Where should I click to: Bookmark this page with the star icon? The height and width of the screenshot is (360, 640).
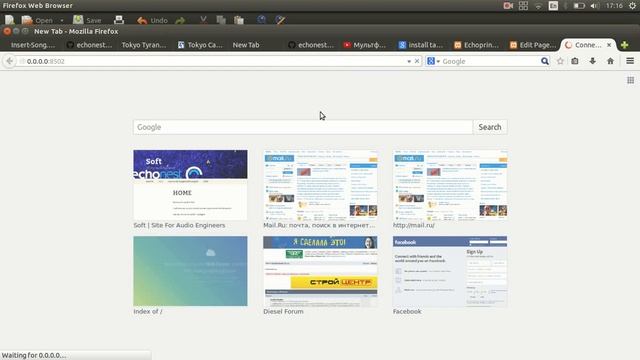(560, 61)
